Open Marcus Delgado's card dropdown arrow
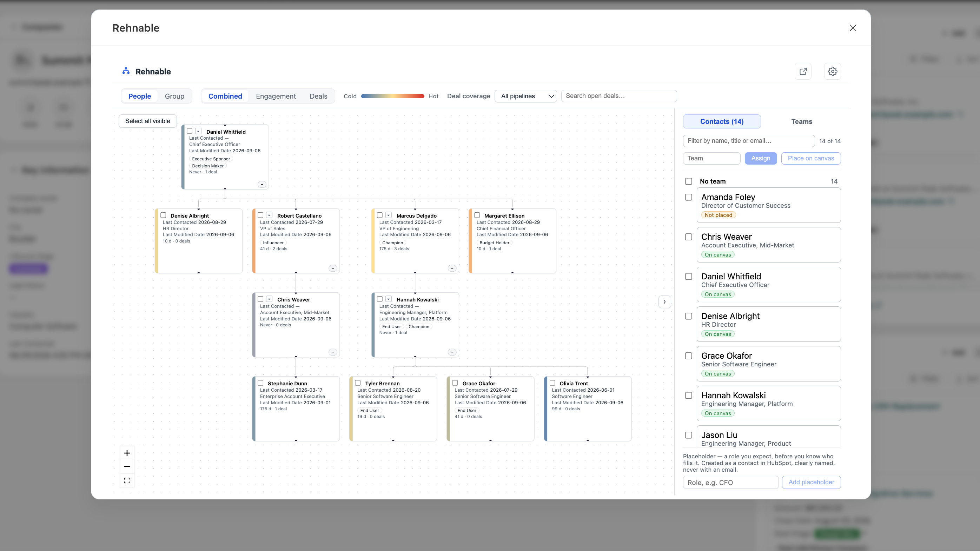The image size is (980, 551). 389,215
